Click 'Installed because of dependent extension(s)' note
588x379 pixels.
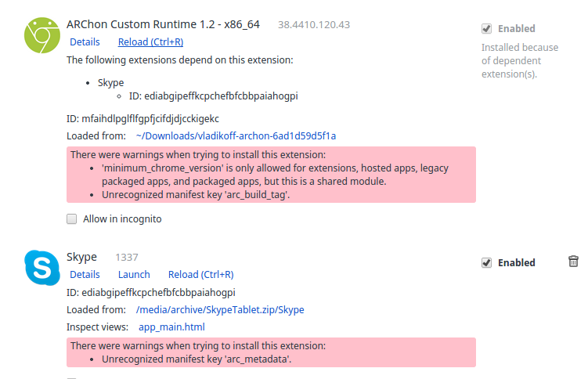520,61
